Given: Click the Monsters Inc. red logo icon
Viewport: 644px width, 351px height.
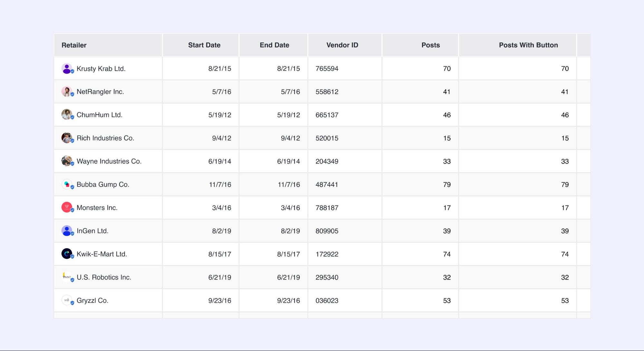Looking at the screenshot, I should [x=67, y=207].
